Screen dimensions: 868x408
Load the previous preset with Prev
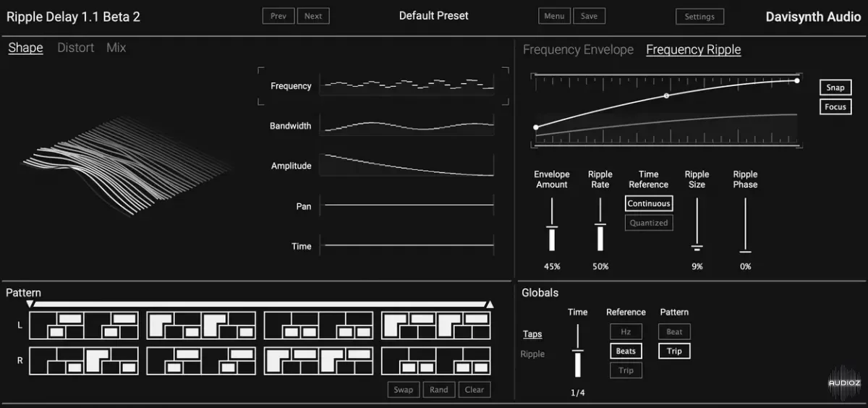click(x=278, y=16)
